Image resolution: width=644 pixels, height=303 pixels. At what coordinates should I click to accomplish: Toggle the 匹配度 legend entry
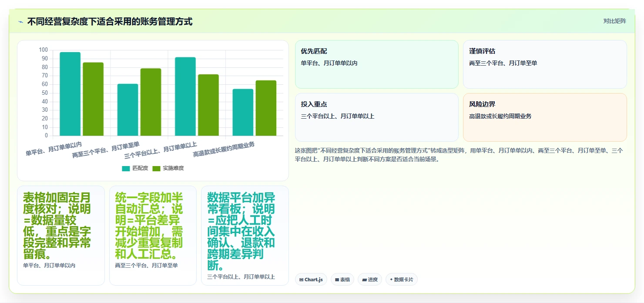tap(135, 168)
